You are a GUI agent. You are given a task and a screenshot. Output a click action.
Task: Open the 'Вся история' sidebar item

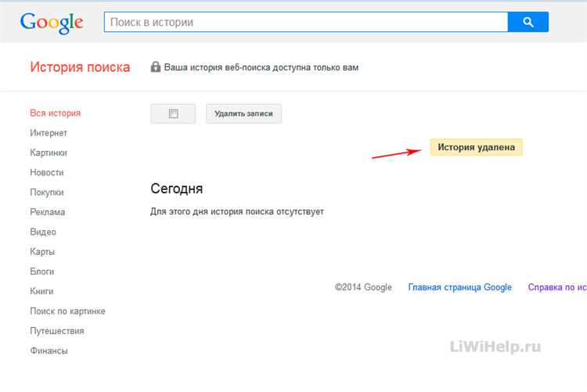(x=55, y=113)
